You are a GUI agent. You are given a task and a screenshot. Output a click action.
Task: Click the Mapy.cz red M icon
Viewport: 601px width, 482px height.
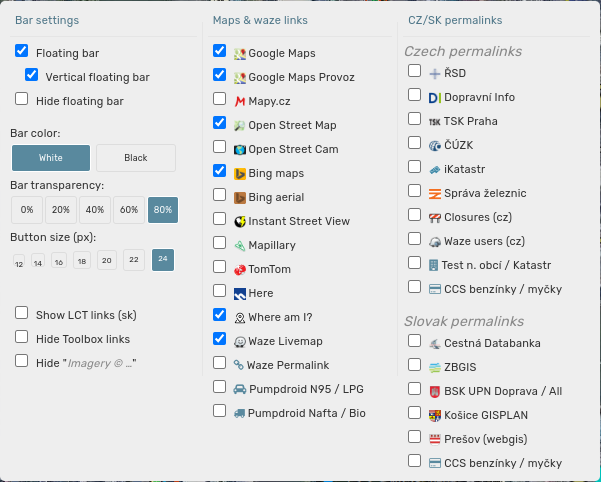[x=240, y=101]
